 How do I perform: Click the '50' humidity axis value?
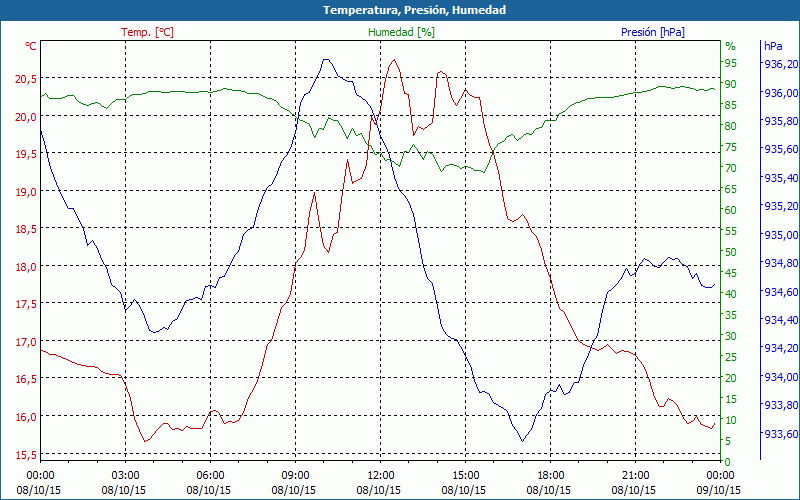[731, 252]
